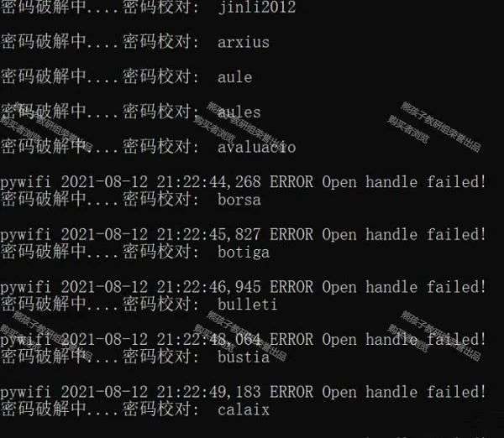The image size is (504, 438).
Task: Click 'failed!' in the 21:22:46 line
Action: [456, 287]
